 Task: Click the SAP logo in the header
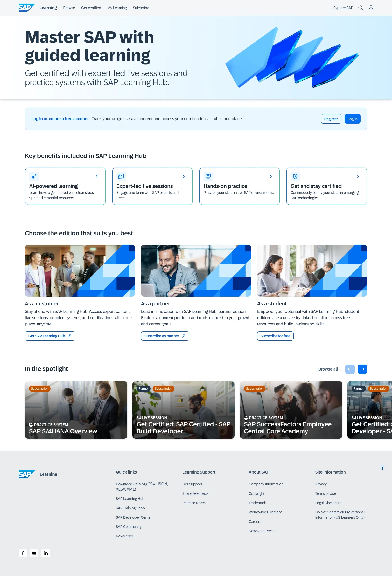click(x=27, y=8)
